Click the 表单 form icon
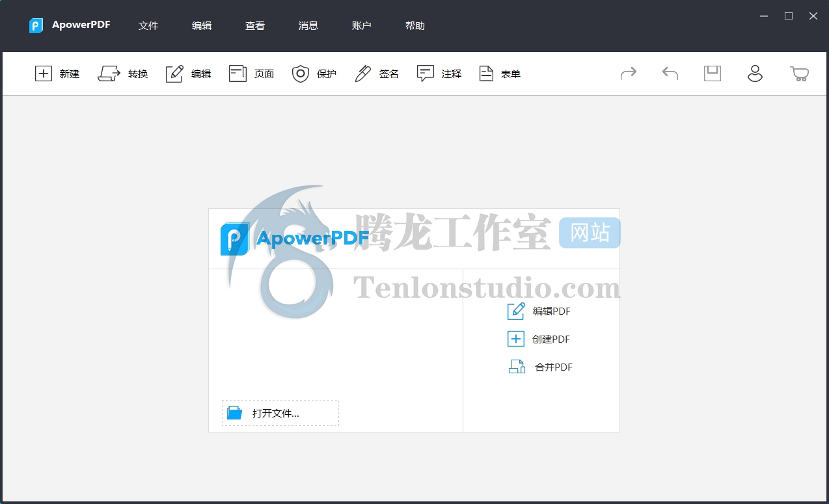 coord(487,73)
